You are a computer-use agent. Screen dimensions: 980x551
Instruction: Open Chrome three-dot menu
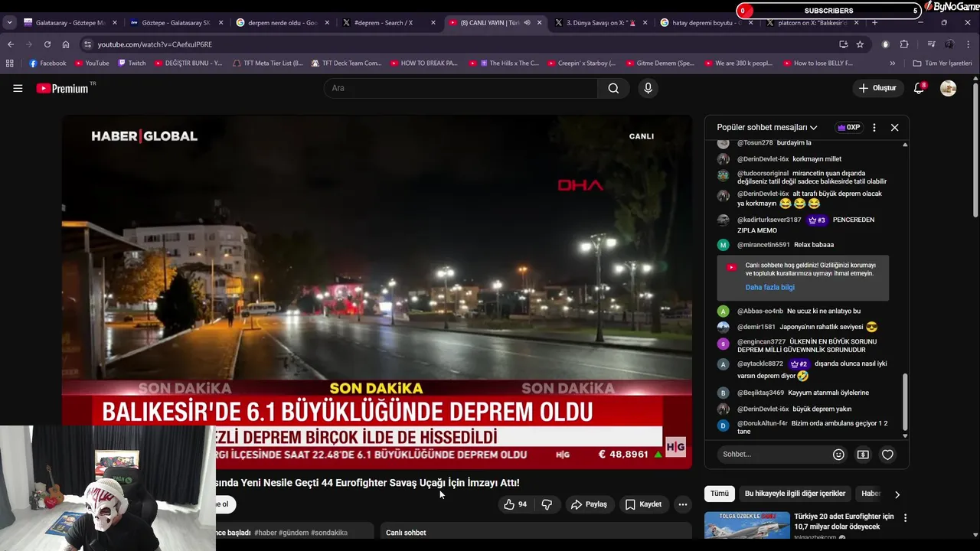pos(969,44)
